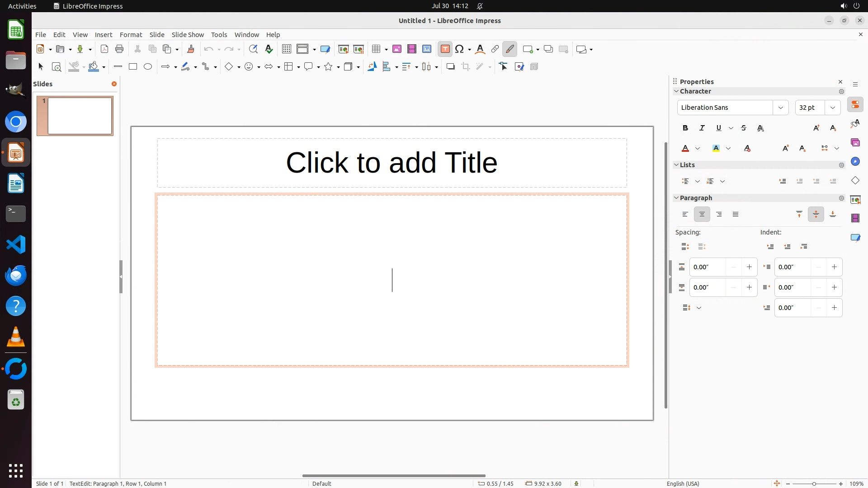Collapse the Paragraph section
The height and width of the screenshot is (488, 868).
coord(677,198)
